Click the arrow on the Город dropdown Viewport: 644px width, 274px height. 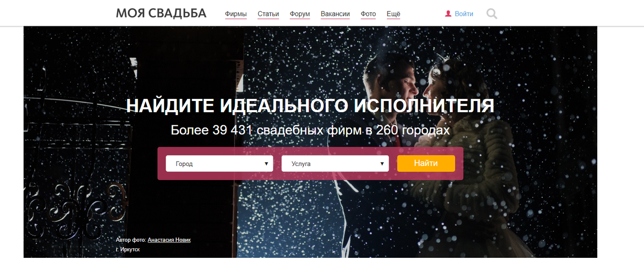coord(267,164)
